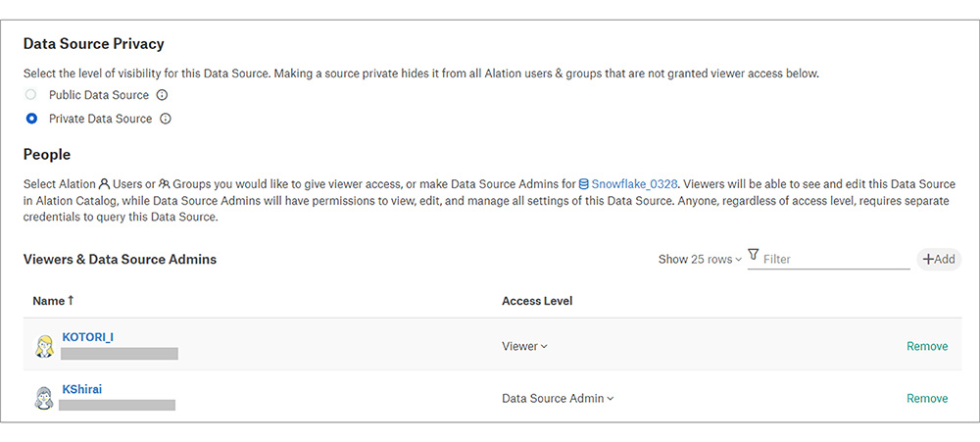This screenshot has width=980, height=442.
Task: Open the Snowflake_0328 data source link
Action: (634, 183)
